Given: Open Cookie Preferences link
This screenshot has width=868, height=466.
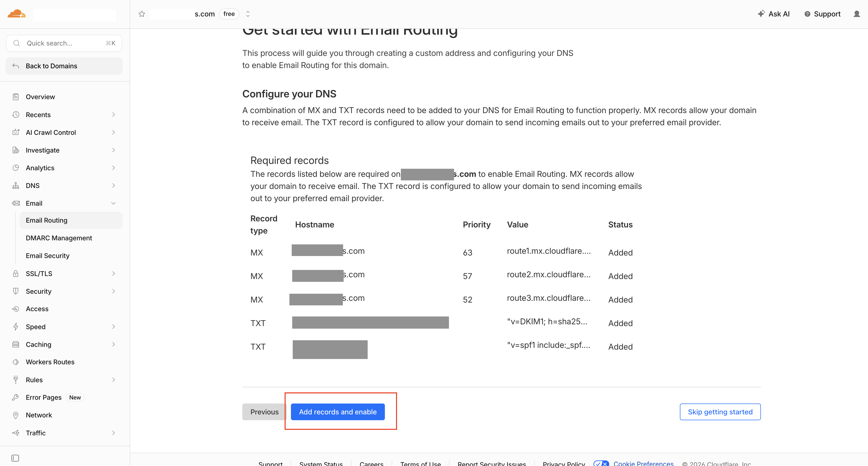Looking at the screenshot, I should (x=643, y=463).
